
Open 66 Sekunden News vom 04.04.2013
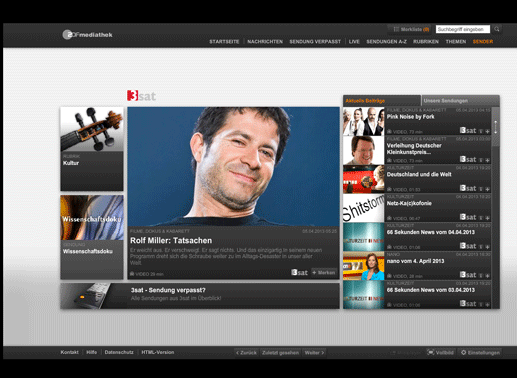click(417, 237)
